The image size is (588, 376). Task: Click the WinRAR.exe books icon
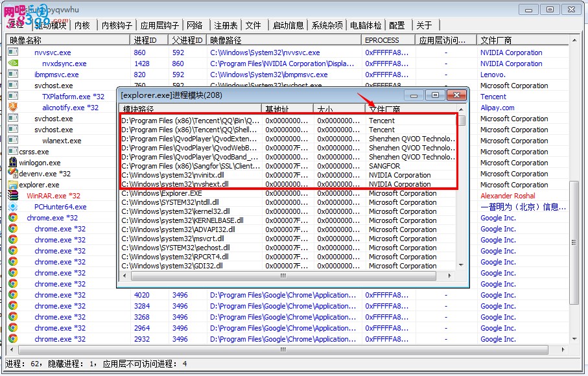tap(13, 195)
